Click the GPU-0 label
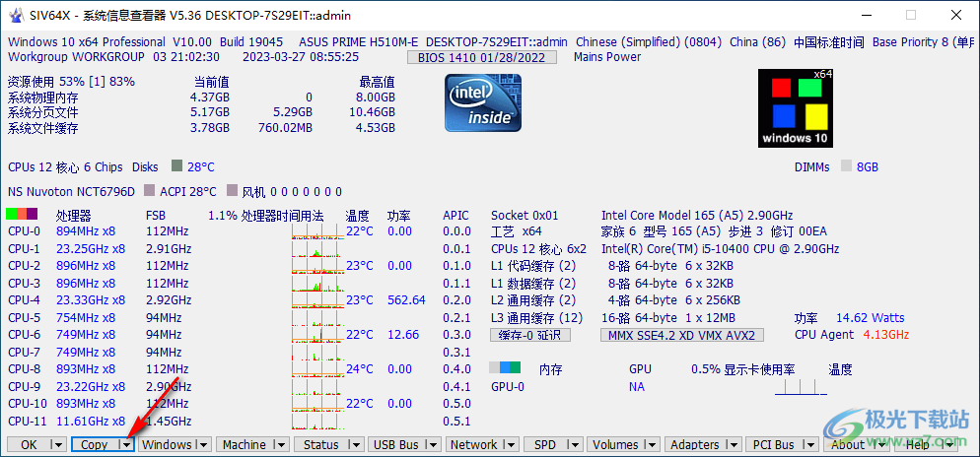Screen dimensions: 980x457 pyautogui.click(x=508, y=387)
